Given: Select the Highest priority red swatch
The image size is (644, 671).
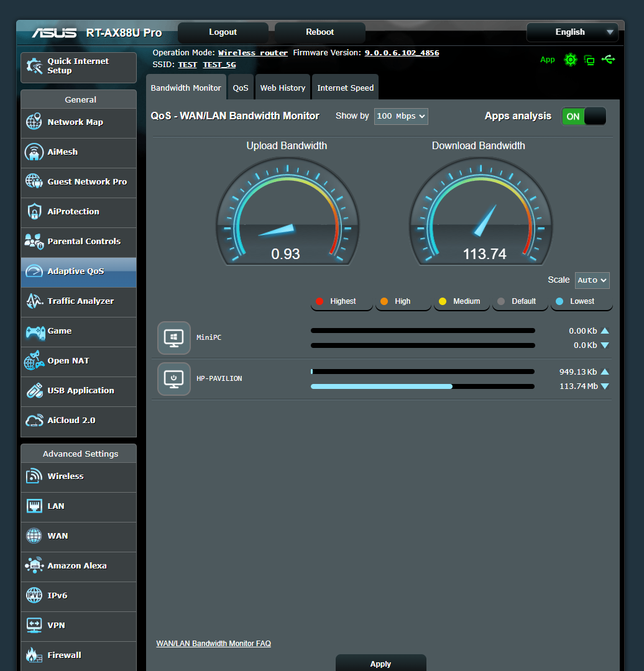Looking at the screenshot, I should click(320, 301).
